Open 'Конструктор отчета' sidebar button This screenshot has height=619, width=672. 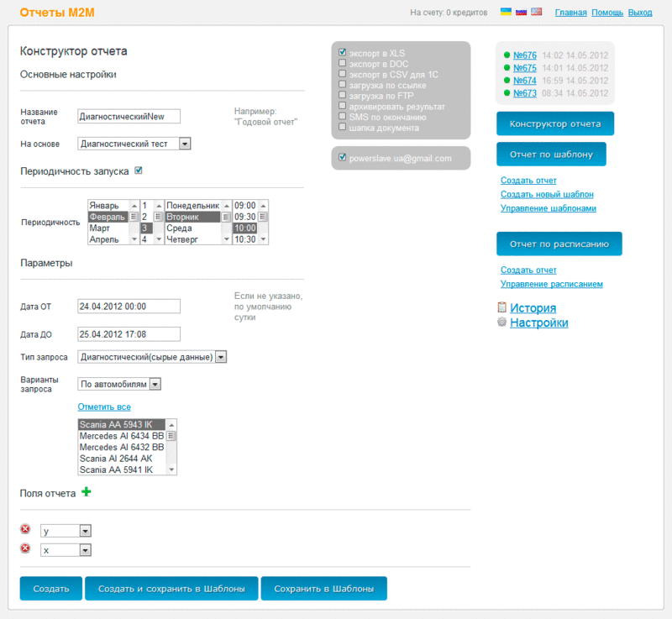click(555, 123)
